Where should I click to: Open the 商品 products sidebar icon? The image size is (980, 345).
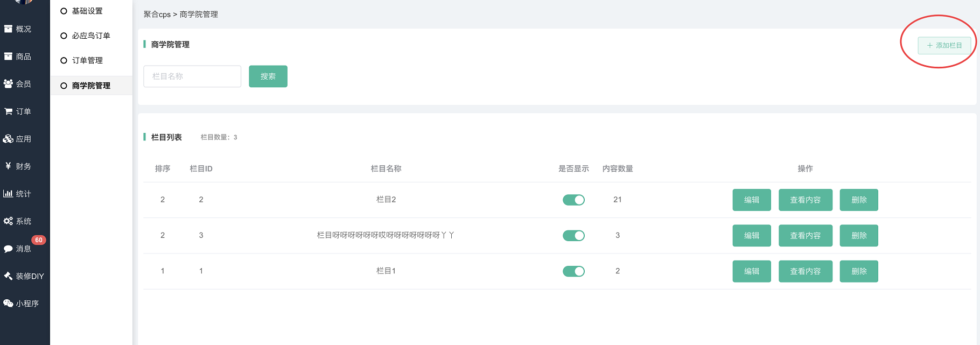pyautogui.click(x=8, y=57)
